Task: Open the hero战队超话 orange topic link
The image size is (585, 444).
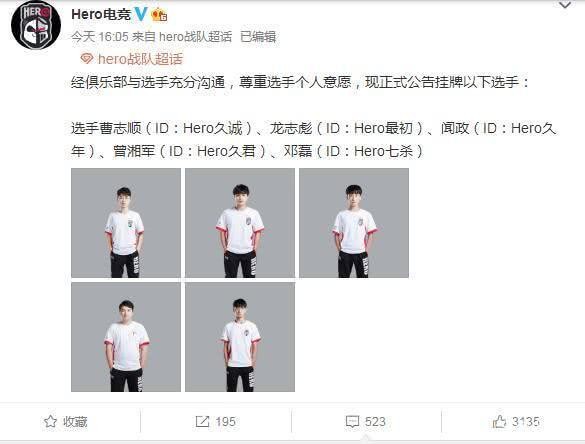Action: tap(140, 59)
